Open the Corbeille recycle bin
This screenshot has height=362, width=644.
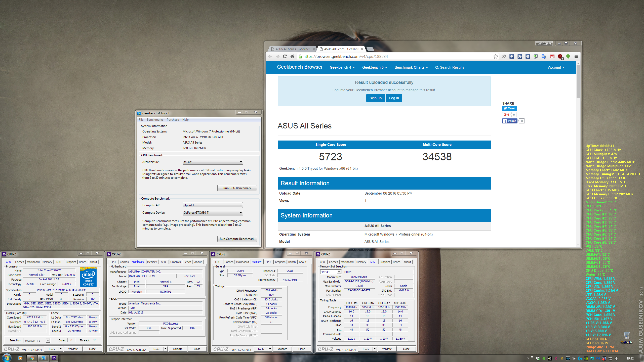[x=626, y=337]
